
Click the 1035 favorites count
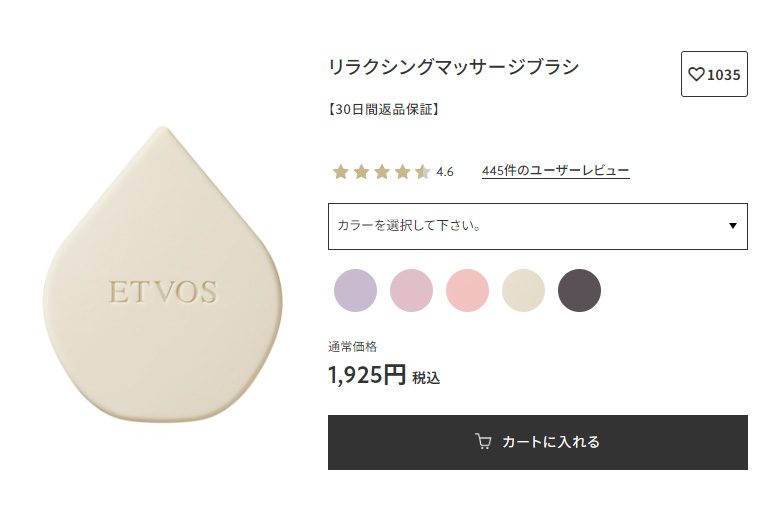pos(724,75)
